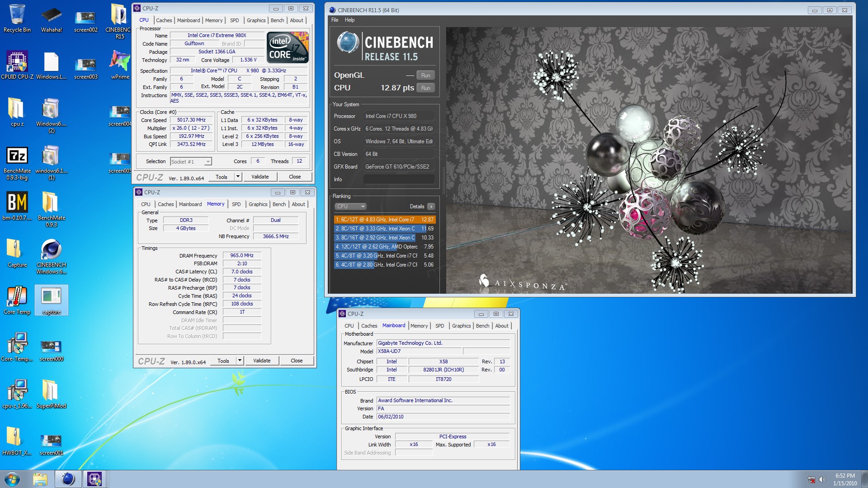
Task: Expand Tools arrow in Memory CPU-Z window
Action: point(240,361)
